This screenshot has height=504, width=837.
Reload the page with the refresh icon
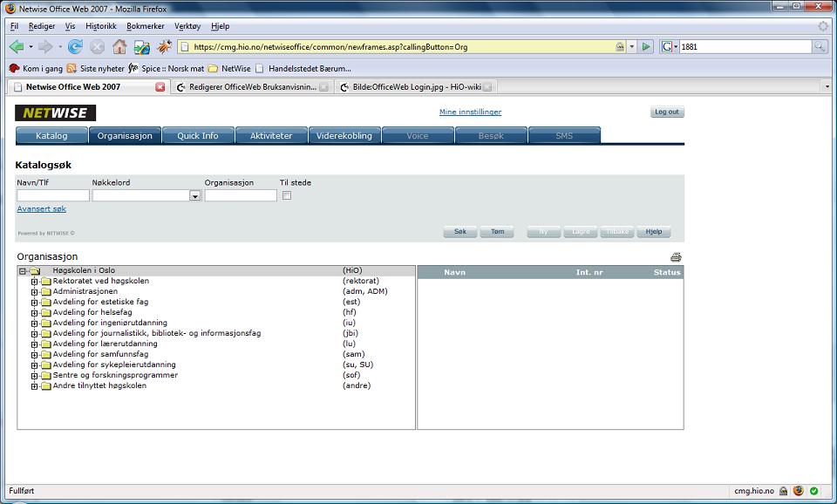click(x=75, y=47)
